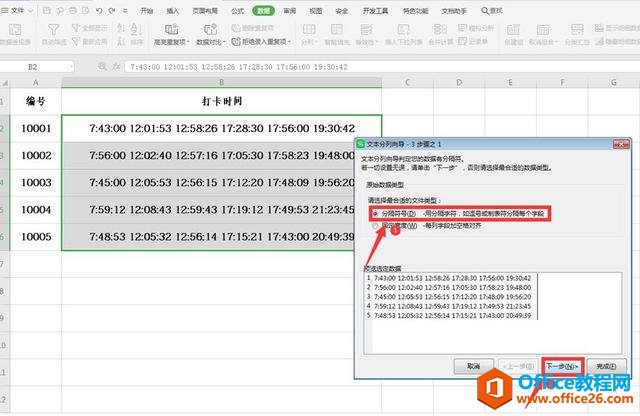The width and height of the screenshot is (640, 416).
Task: Select the Delimited (分隔符号) radio button
Action: click(x=375, y=213)
